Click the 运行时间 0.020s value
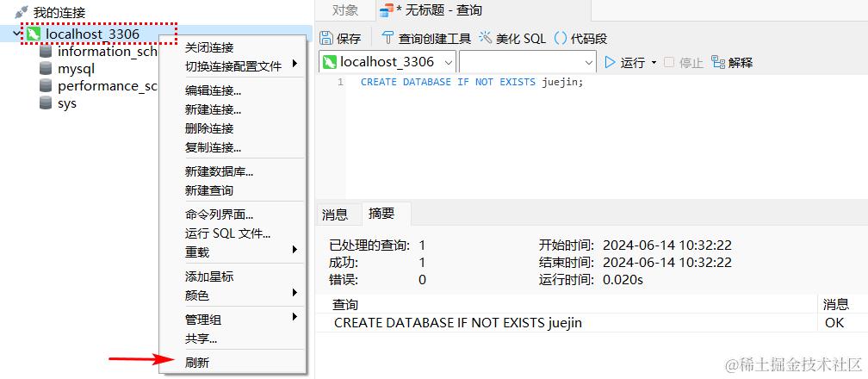The height and width of the screenshot is (379, 868). click(623, 280)
